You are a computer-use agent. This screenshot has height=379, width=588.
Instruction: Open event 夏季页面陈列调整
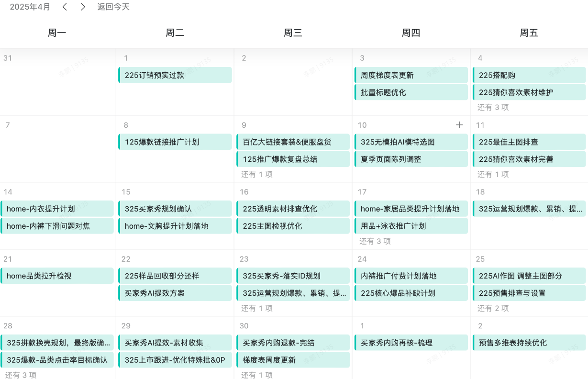point(411,159)
